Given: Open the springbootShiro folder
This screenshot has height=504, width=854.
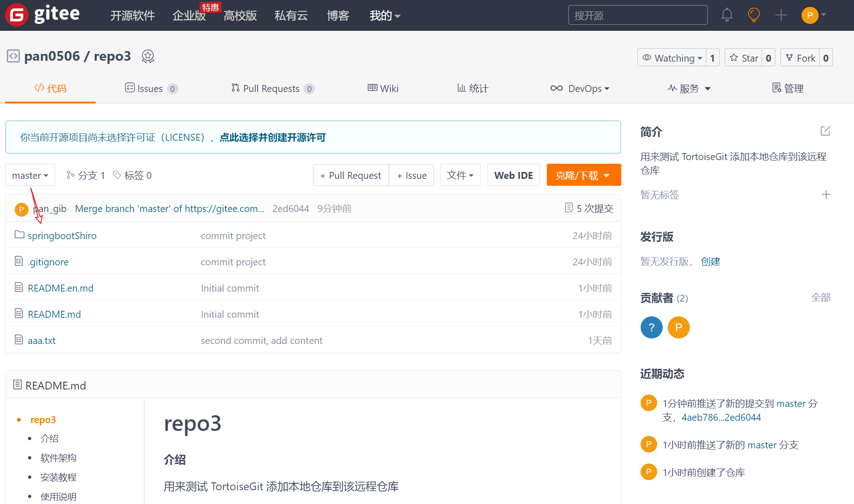Looking at the screenshot, I should pos(62,235).
